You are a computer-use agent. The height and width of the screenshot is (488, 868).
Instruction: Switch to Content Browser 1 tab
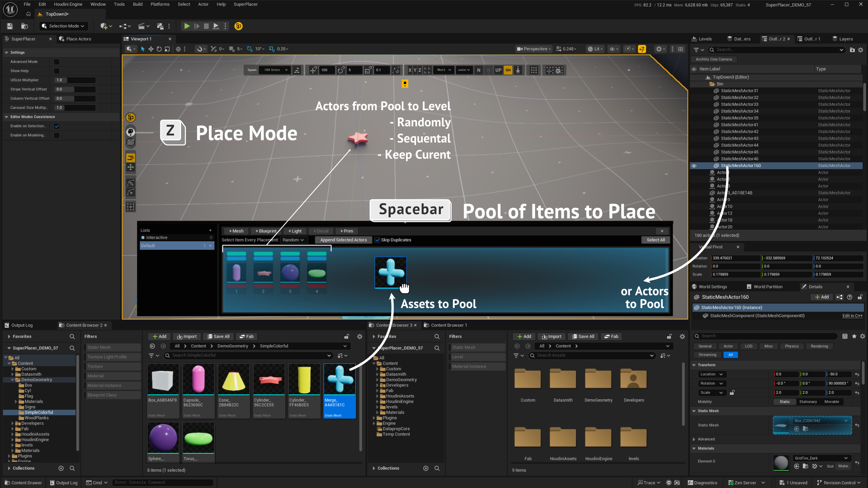click(445, 325)
